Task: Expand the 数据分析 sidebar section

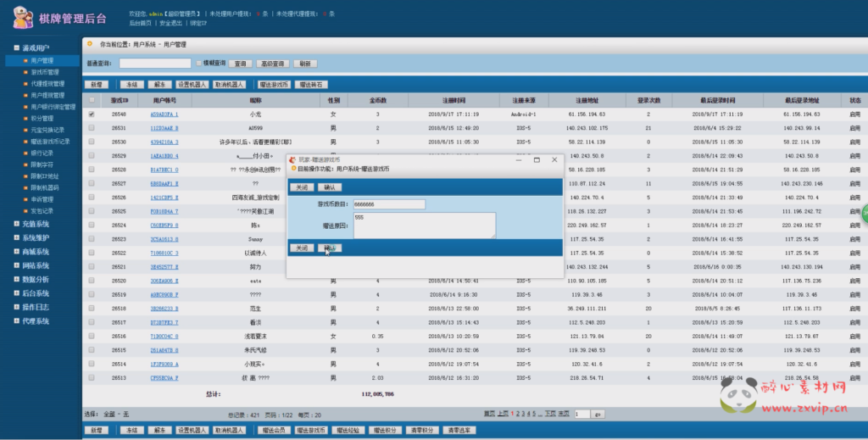Action: (x=17, y=279)
